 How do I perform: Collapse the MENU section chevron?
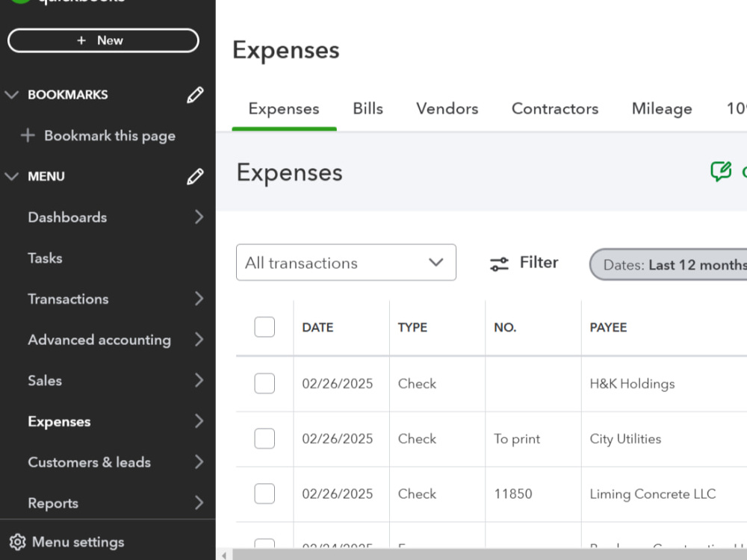click(11, 176)
